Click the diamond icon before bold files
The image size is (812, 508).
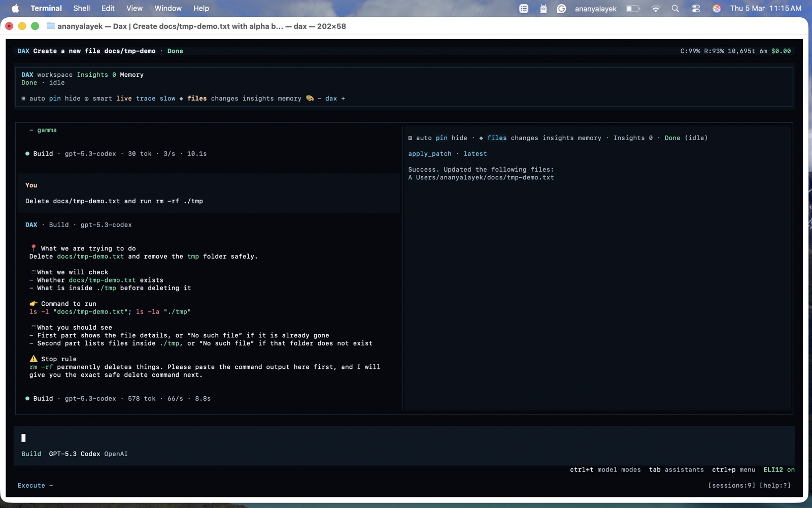click(x=181, y=99)
